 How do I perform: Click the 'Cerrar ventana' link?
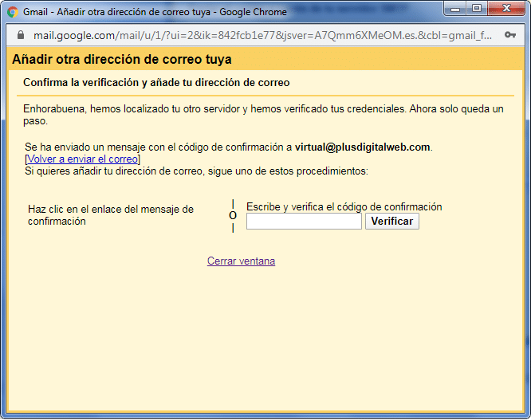pos(241,261)
